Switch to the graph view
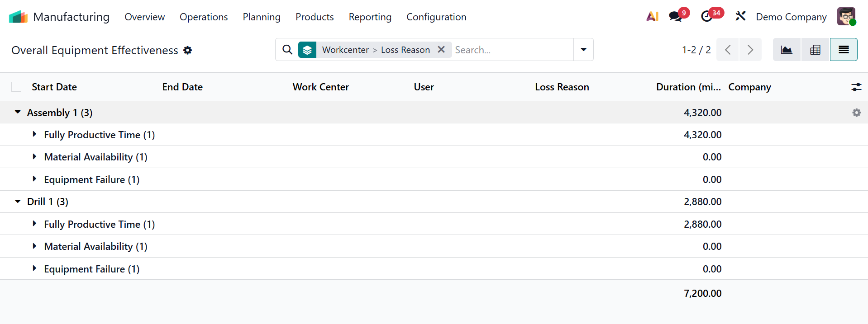This screenshot has width=868, height=324. click(787, 50)
